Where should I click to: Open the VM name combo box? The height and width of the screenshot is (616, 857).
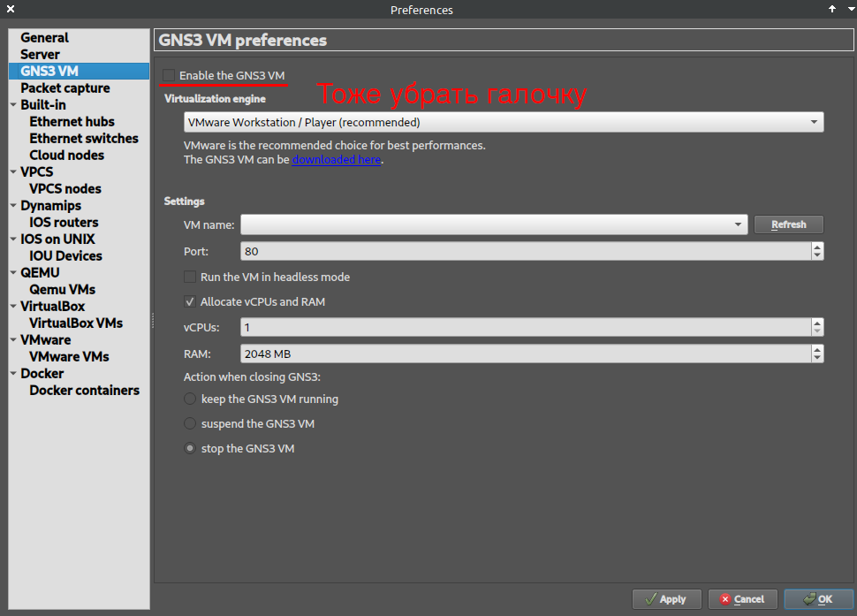[x=494, y=224]
